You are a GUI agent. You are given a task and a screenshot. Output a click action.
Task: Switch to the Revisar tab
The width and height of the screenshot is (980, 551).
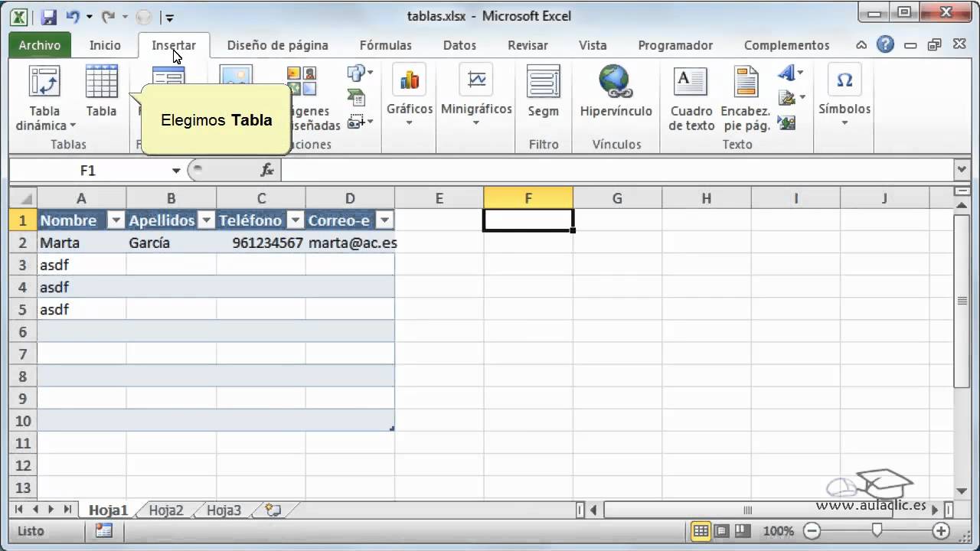tap(528, 45)
